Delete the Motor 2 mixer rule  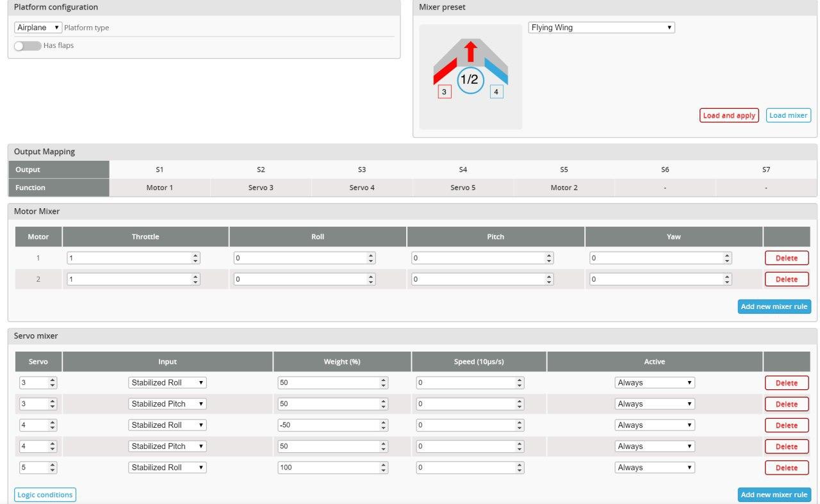tap(786, 279)
